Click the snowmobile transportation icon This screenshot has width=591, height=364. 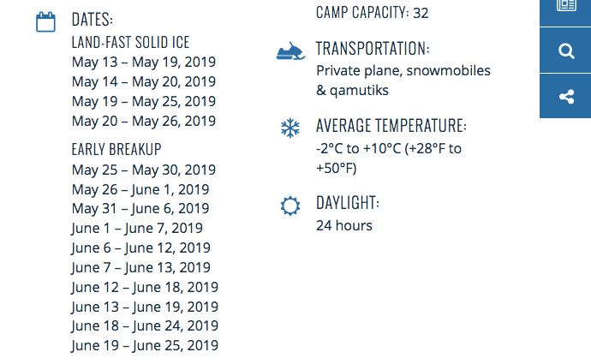click(290, 51)
